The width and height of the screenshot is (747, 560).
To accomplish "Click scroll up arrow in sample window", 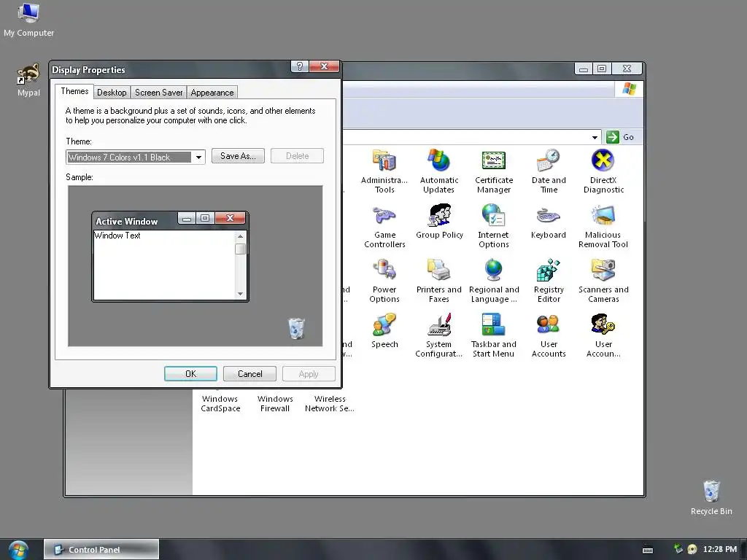I will point(240,236).
